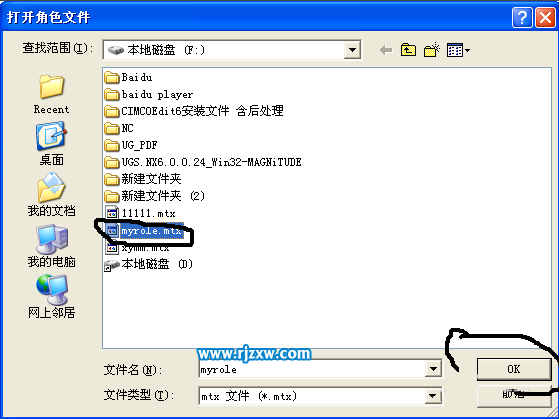Viewport: 559px width, 419px height.
Task: Open 网上邻居 network places
Action: [x=51, y=297]
